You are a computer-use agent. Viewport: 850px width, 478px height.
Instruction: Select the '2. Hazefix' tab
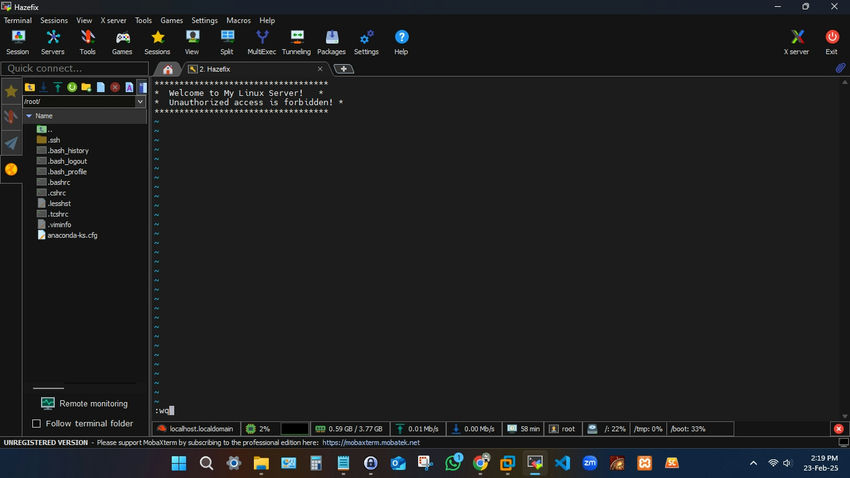coord(215,69)
